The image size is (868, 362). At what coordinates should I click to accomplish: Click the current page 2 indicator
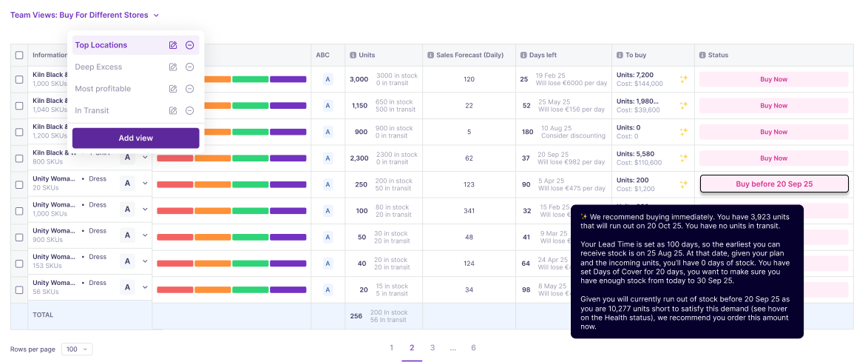click(412, 348)
